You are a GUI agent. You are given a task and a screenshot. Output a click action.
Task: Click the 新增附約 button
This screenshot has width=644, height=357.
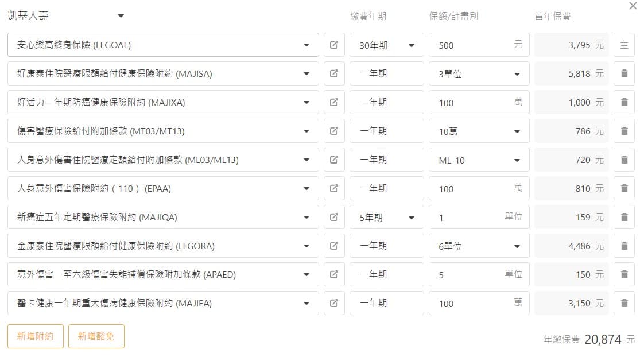pyautogui.click(x=36, y=336)
